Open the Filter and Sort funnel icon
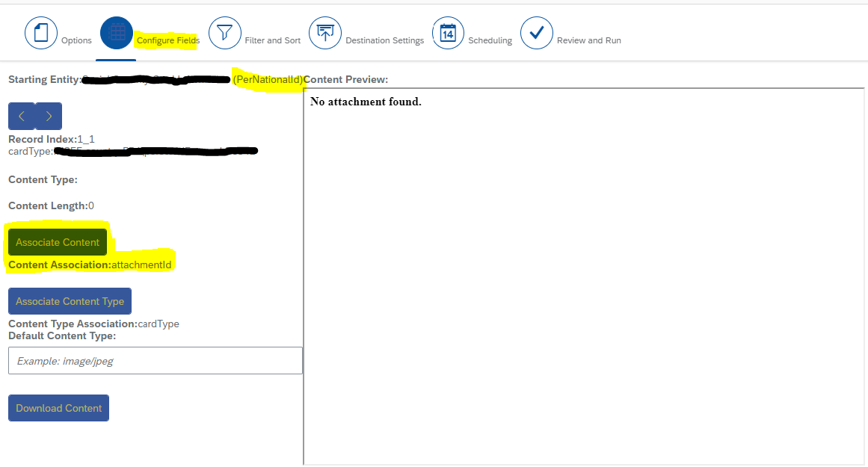868x467 pixels. click(225, 33)
